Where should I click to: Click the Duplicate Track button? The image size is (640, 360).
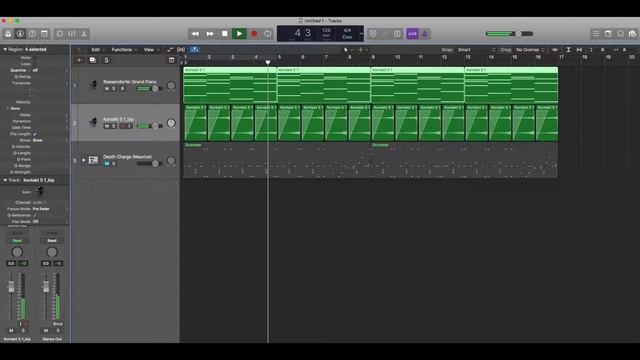[x=93, y=60]
